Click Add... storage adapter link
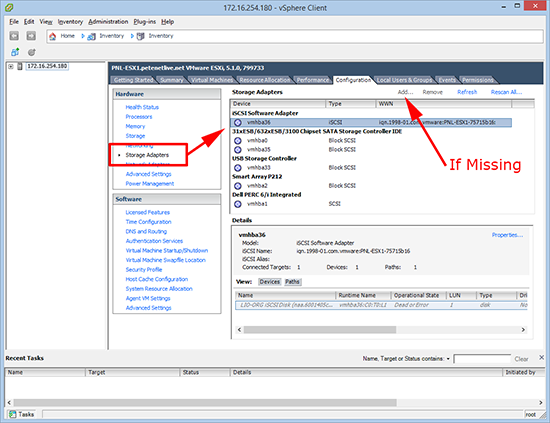Viewport: 550px width, 423px height. [x=405, y=92]
